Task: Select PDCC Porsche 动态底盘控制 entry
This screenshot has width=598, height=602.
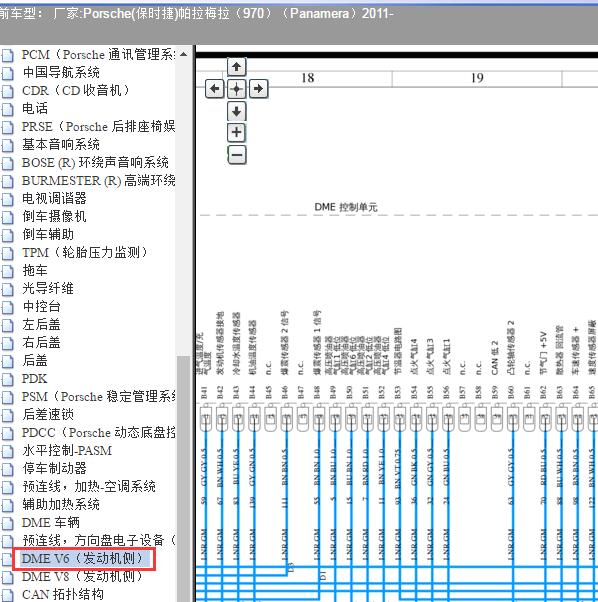Action: [98, 432]
